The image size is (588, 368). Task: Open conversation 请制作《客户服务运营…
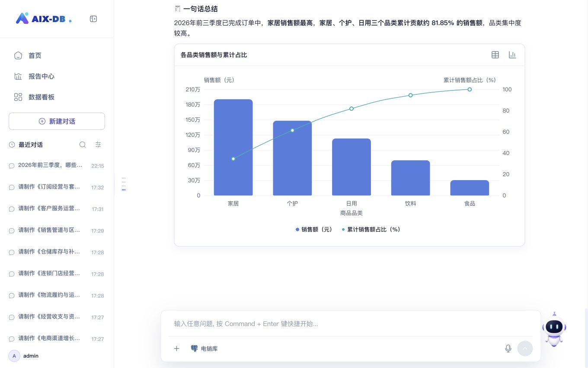coord(57,209)
